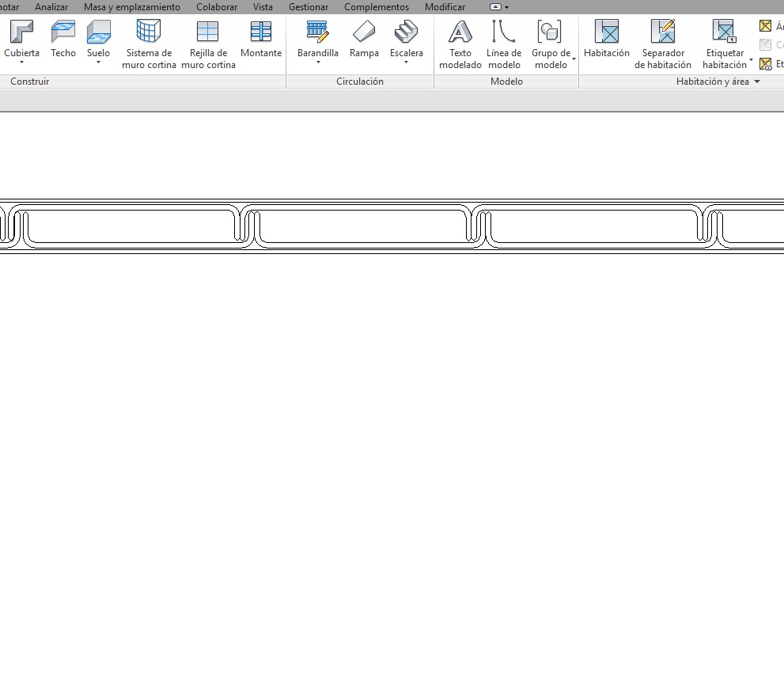Select the Cubierta (roof) tool
784x687 pixels.
click(21, 40)
